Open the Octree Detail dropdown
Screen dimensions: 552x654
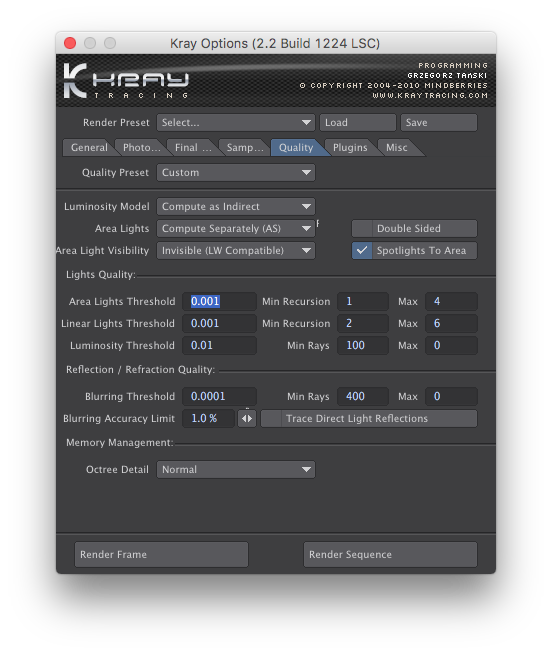coord(236,470)
